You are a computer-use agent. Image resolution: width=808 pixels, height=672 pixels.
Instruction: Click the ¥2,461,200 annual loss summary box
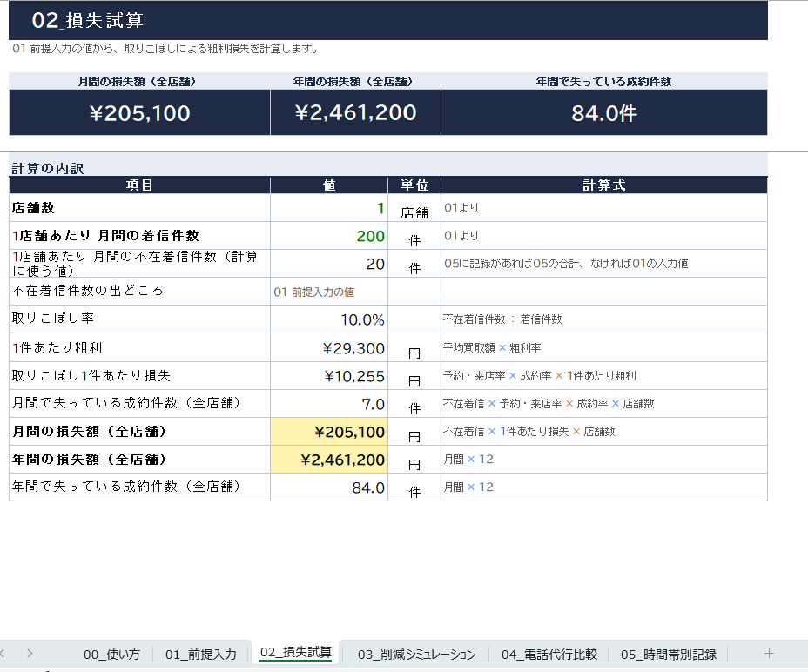pos(355,112)
